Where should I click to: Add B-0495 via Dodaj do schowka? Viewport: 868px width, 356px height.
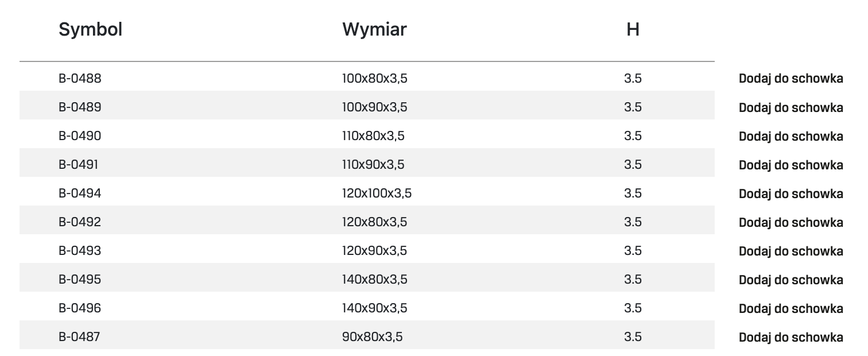click(790, 280)
